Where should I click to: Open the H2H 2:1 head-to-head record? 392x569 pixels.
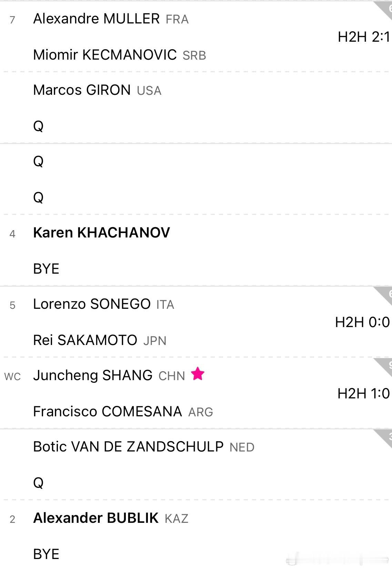pos(363,37)
